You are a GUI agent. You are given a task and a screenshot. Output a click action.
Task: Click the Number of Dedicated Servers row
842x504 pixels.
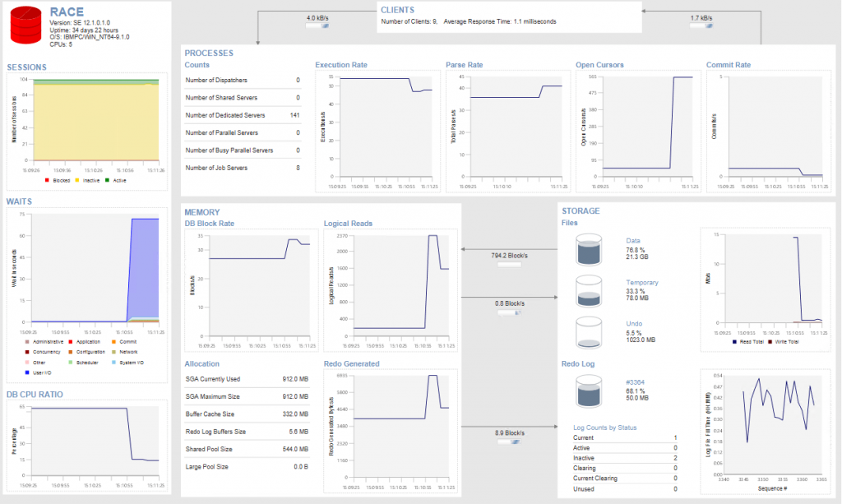click(x=243, y=115)
